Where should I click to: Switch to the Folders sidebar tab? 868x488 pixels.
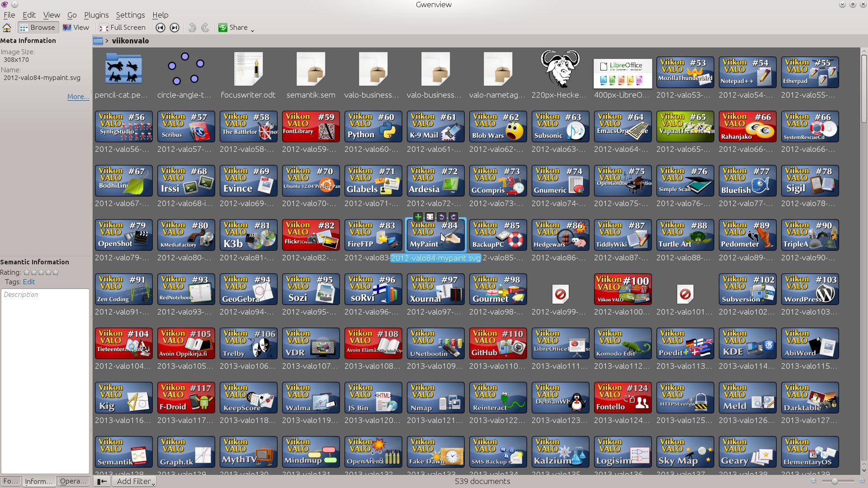(11, 481)
